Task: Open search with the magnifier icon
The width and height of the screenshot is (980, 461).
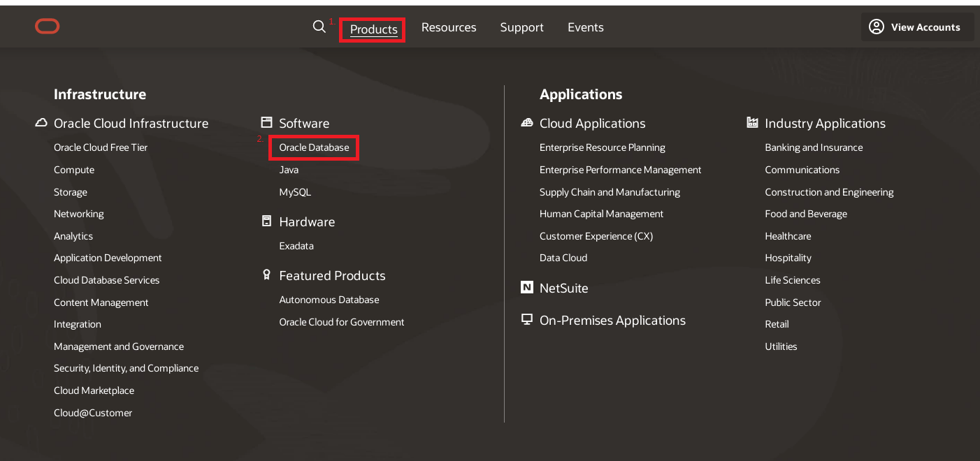Action: click(319, 27)
